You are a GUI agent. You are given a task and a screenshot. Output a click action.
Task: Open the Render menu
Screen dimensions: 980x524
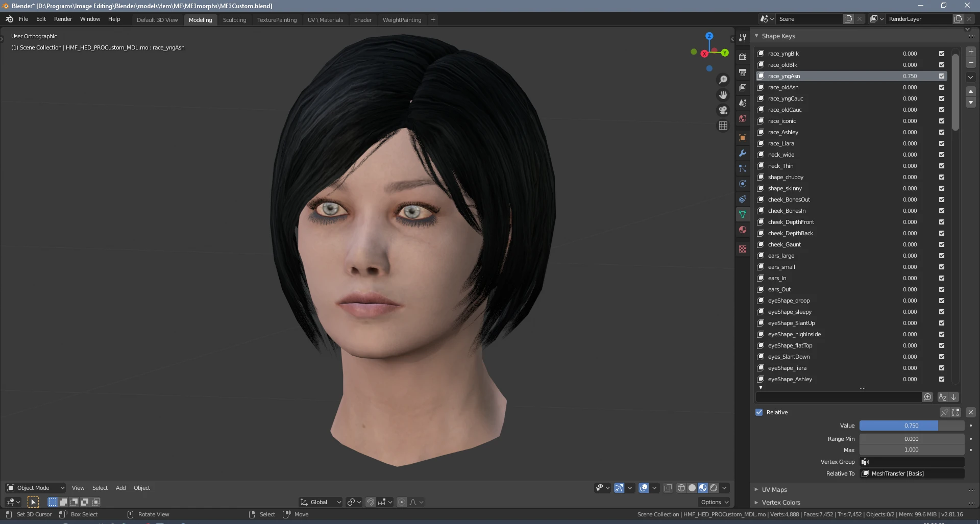pos(63,19)
